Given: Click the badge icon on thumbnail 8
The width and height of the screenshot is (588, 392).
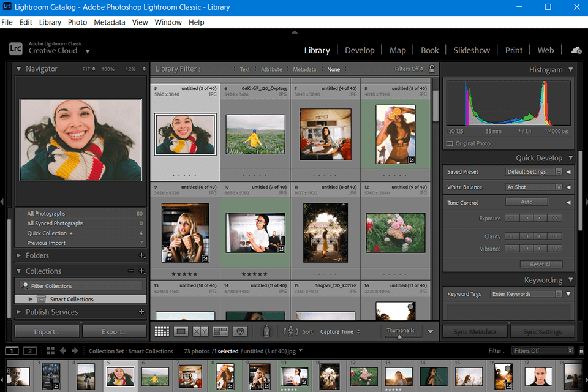Looking at the screenshot, I should (x=412, y=160).
